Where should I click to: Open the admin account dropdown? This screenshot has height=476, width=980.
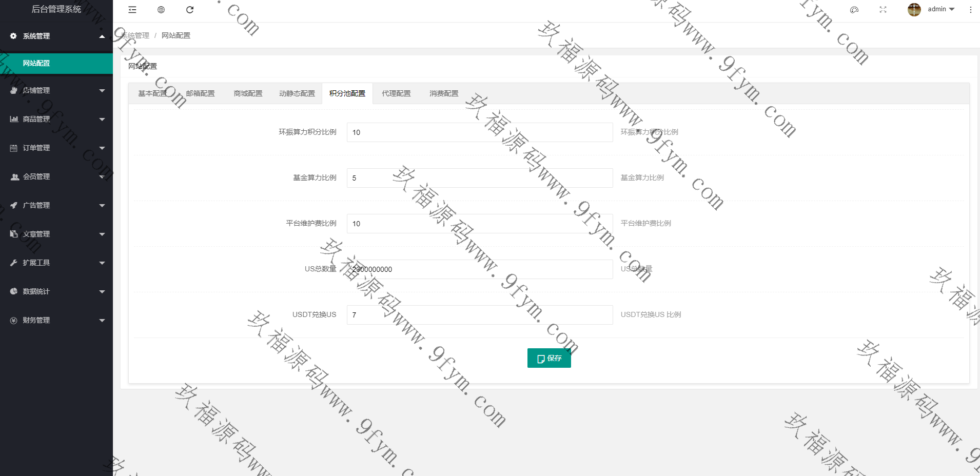[x=941, y=9]
